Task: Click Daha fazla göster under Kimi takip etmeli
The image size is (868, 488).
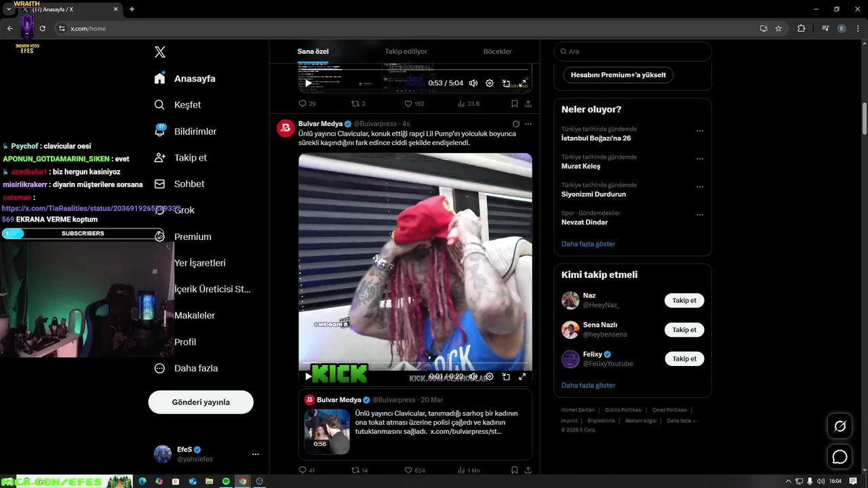Action: point(588,386)
